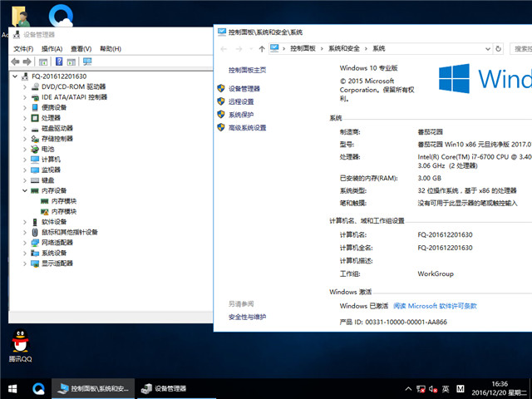The image size is (532, 399).
Task: Click the product ID 00331-10000-00001-AA866 text
Action: coord(406,322)
